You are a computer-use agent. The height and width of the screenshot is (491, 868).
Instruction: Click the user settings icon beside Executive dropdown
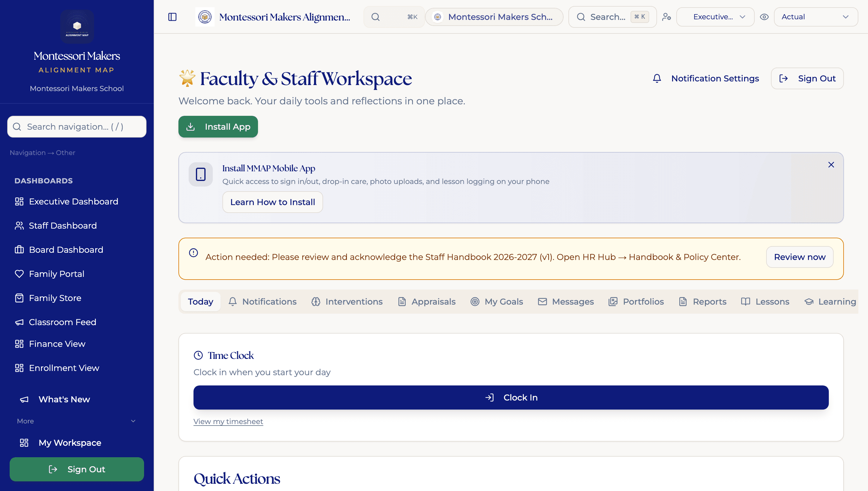tap(666, 17)
